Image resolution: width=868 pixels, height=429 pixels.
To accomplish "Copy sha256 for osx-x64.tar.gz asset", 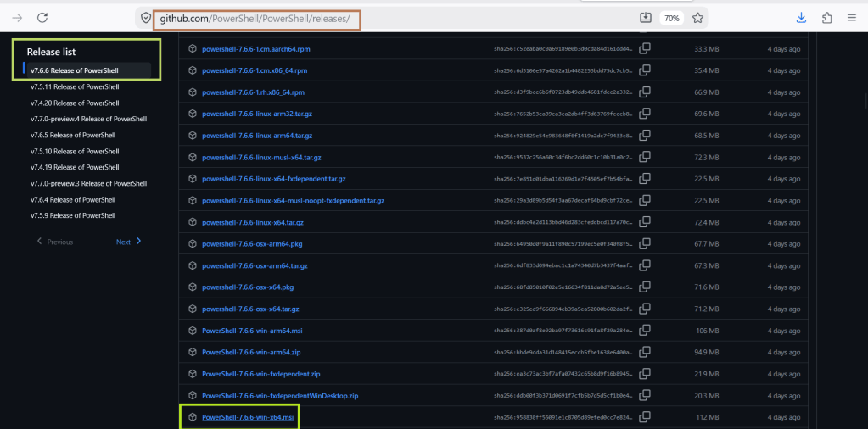I will point(644,309).
